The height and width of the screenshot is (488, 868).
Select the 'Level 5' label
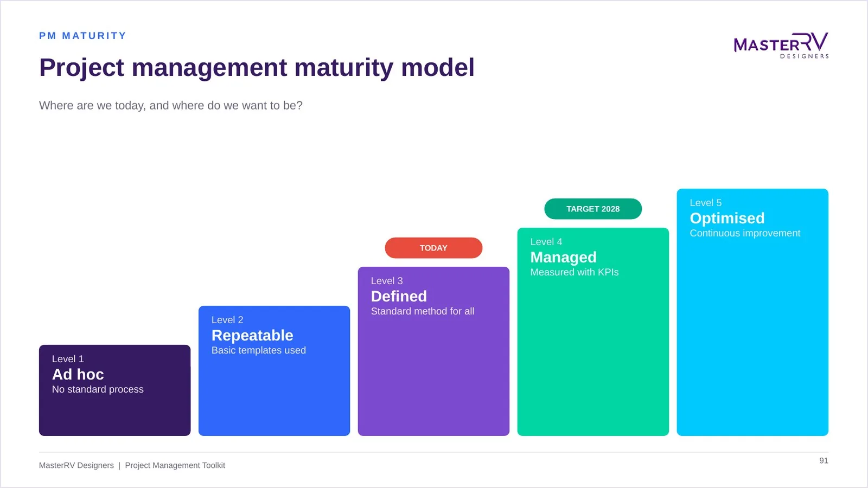(x=706, y=203)
